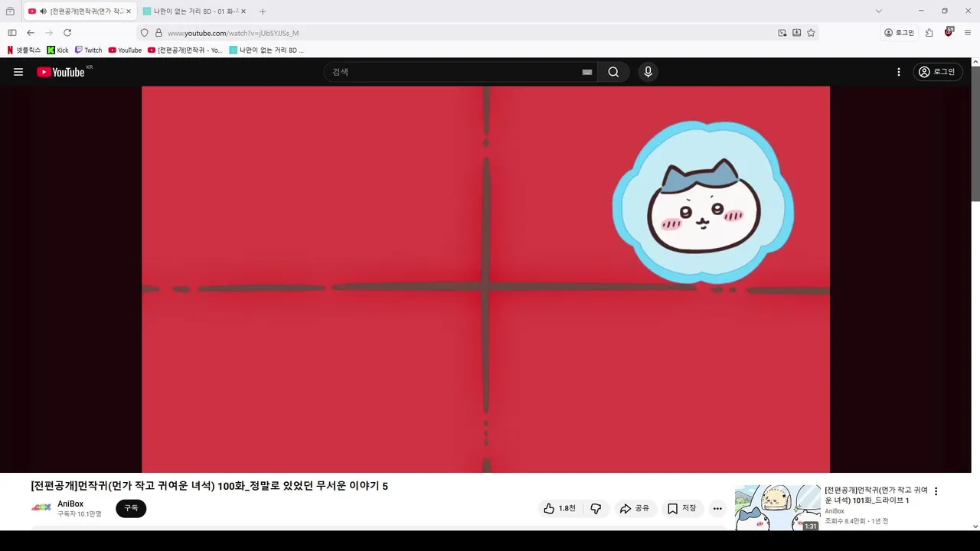Open the uBlock Origin shield extension
This screenshot has width=980, height=551.
949,33
